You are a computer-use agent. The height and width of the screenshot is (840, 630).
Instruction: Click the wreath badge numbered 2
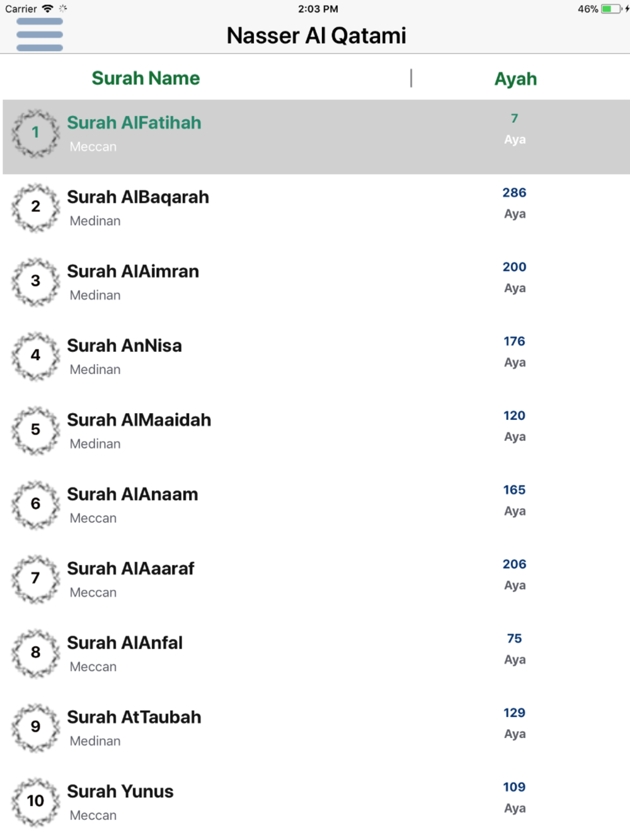36,207
